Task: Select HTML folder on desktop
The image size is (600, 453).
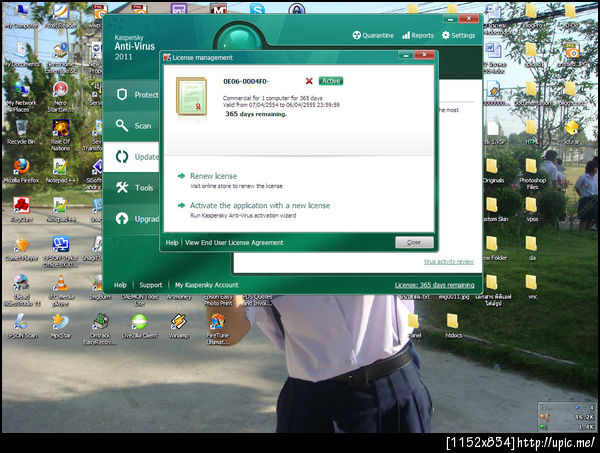Action: [532, 132]
